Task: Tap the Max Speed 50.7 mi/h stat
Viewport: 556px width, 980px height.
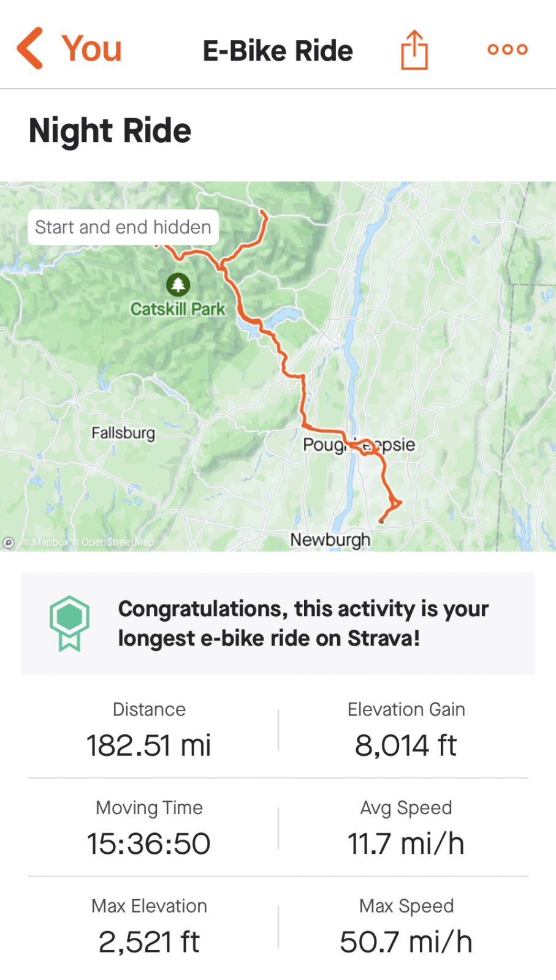Action: [406, 927]
